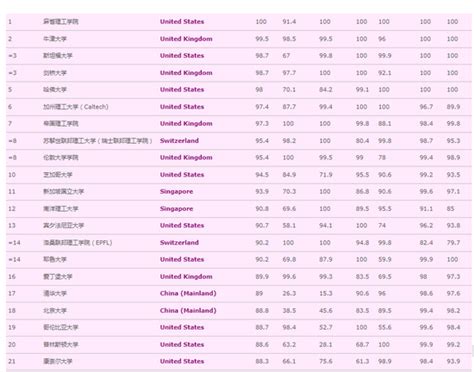Click the value 59.9 in Yale =14 row
This screenshot has width=474, height=372.
coord(384,259)
